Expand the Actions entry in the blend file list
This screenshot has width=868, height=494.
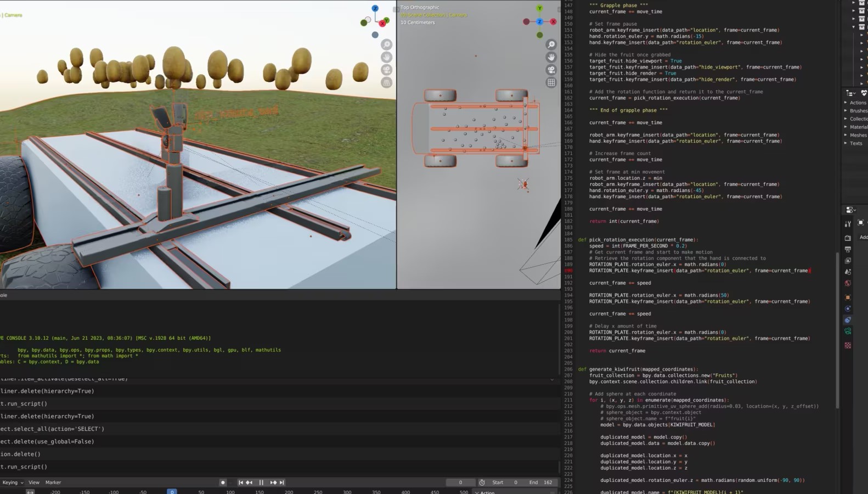pos(846,103)
